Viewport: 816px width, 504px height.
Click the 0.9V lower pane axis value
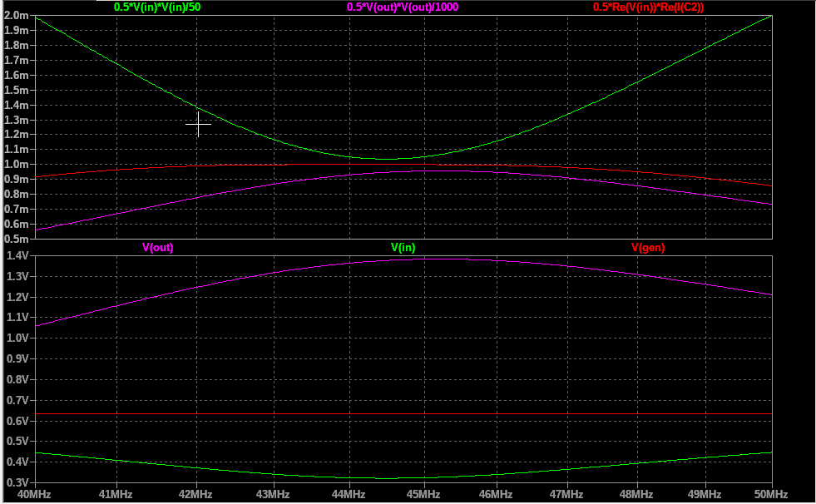point(17,359)
